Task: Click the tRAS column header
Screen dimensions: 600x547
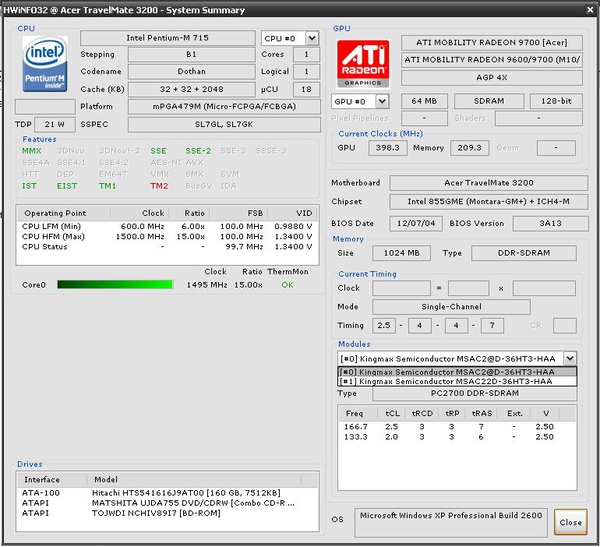Action: pos(482,413)
